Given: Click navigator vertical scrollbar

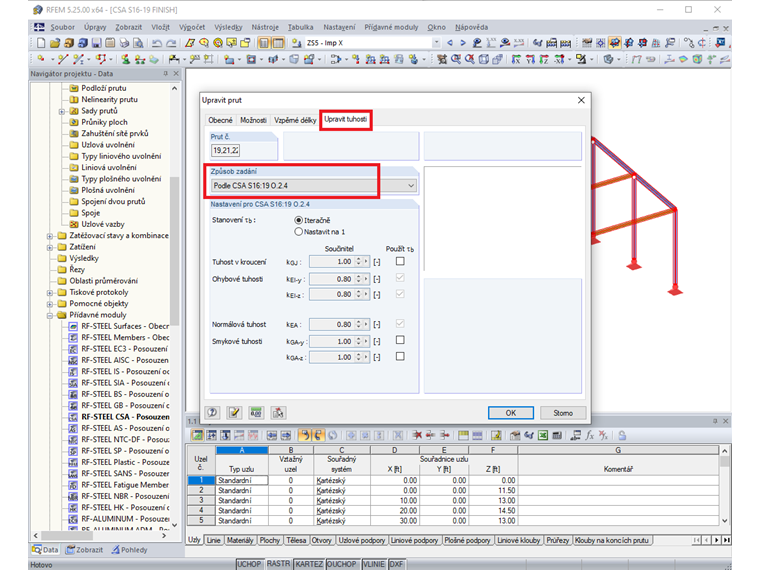Looking at the screenshot, I should pos(174,252).
